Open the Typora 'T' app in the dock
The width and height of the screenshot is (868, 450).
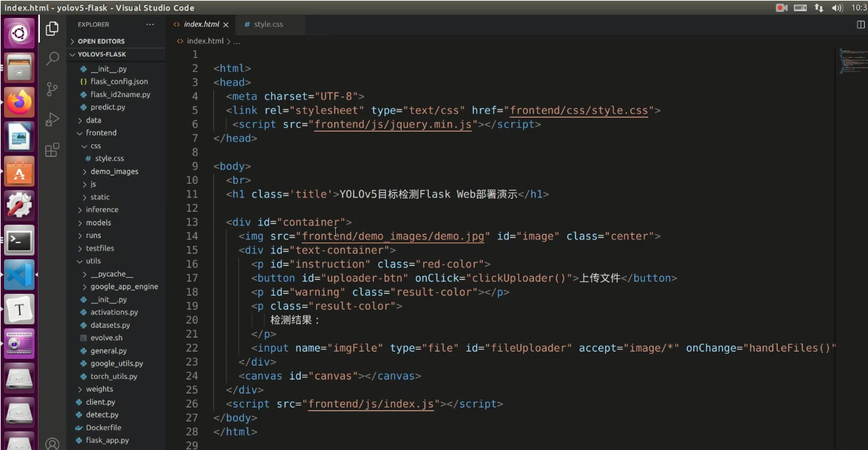[x=19, y=310]
